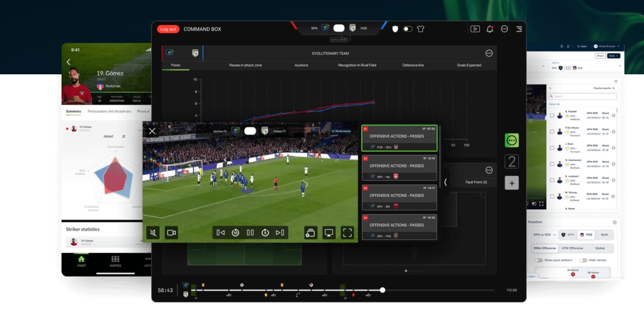Click the match timeline playhead knob
644x332 pixels.
(x=383, y=290)
